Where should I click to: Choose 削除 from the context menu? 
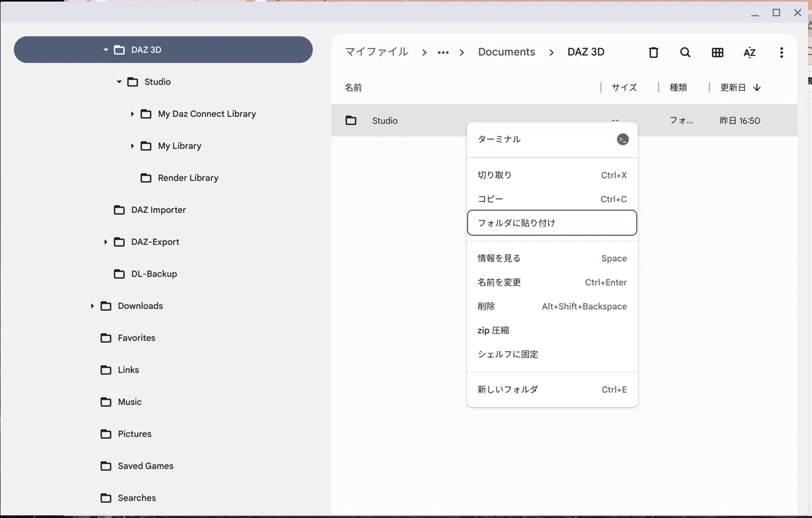552,306
